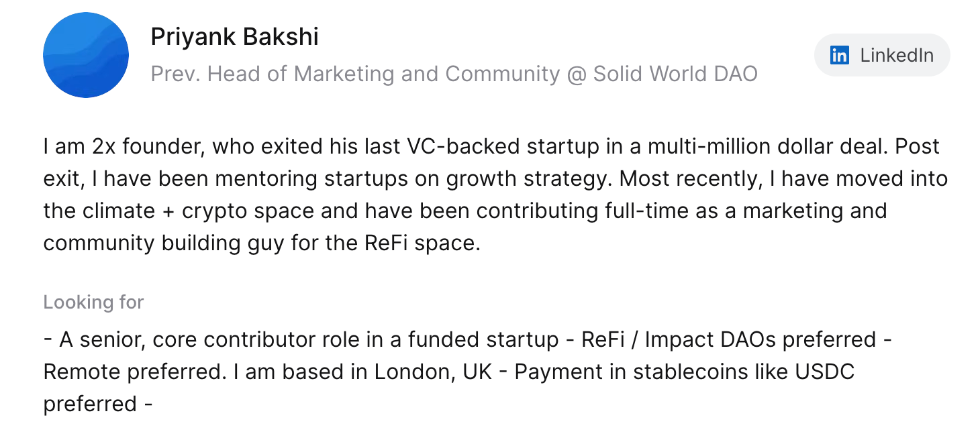Click the blue LinkedIn logo icon

(839, 55)
